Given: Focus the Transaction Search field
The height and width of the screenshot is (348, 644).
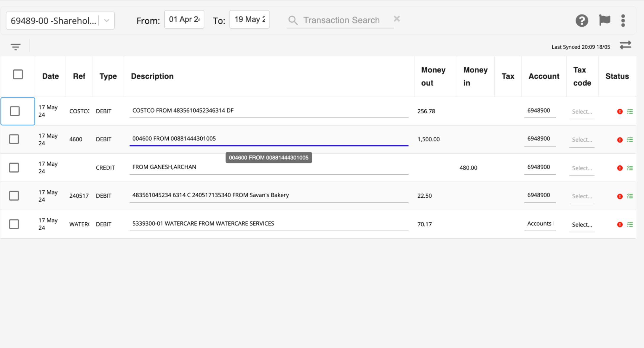Looking at the screenshot, I should [341, 20].
